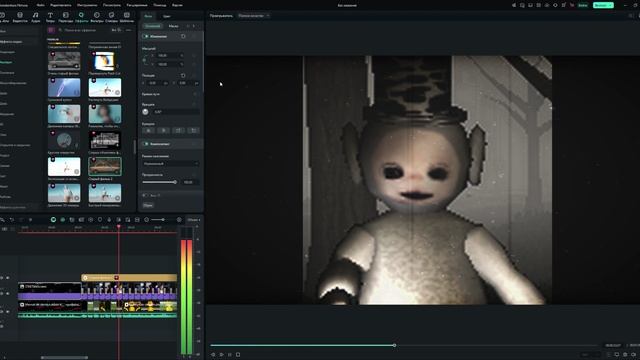
Task: Click the play button below the preview
Action: click(222, 355)
